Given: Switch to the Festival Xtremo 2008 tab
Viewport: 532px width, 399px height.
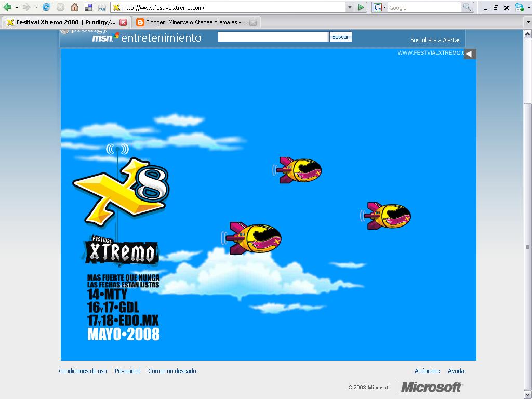Looking at the screenshot, I should click(x=66, y=22).
